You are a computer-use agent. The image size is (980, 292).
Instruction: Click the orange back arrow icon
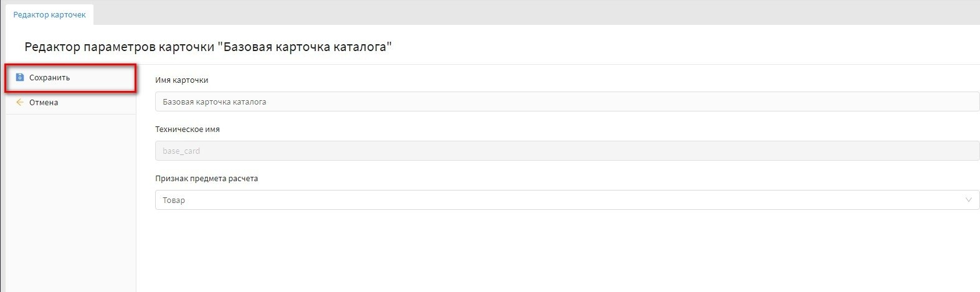pos(20,102)
